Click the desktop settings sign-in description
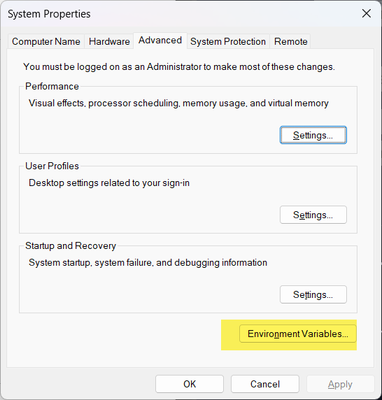This screenshot has height=400, width=382. tap(109, 183)
